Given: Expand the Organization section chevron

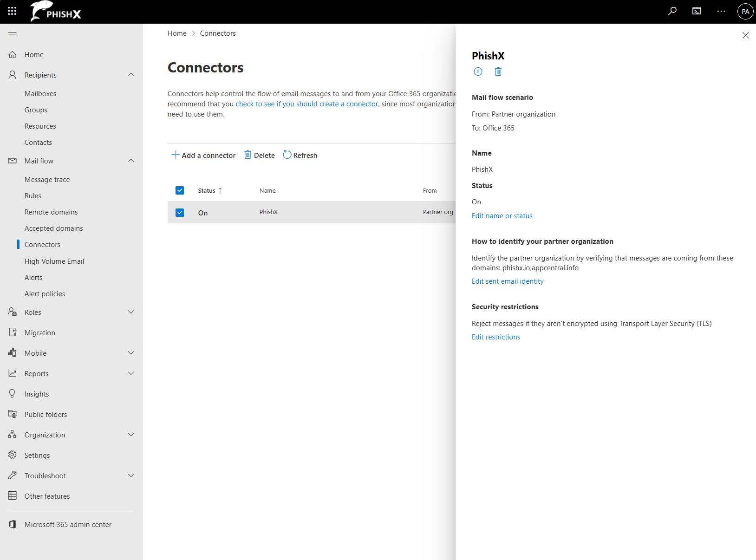Looking at the screenshot, I should tap(131, 435).
